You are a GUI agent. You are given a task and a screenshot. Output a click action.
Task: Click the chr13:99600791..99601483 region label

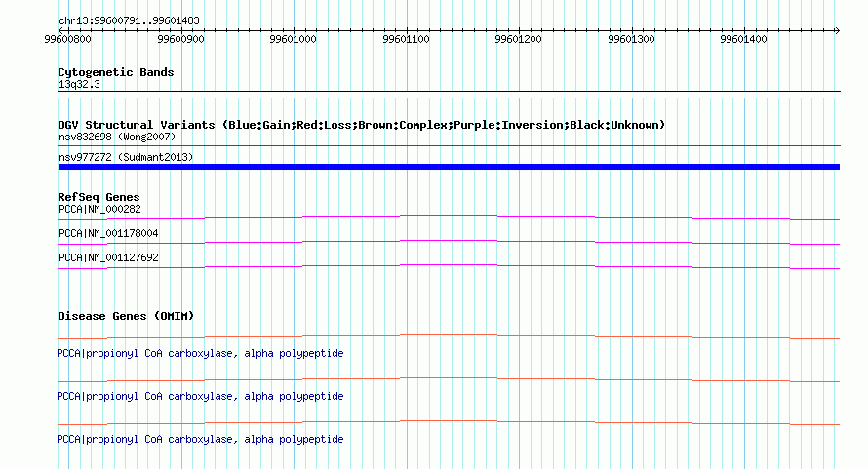pos(129,21)
